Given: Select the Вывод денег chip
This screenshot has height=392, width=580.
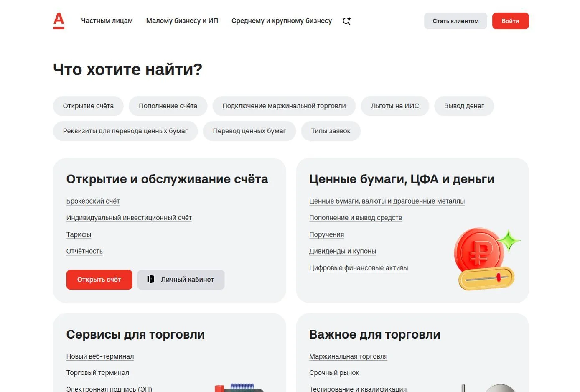Looking at the screenshot, I should coord(464,106).
